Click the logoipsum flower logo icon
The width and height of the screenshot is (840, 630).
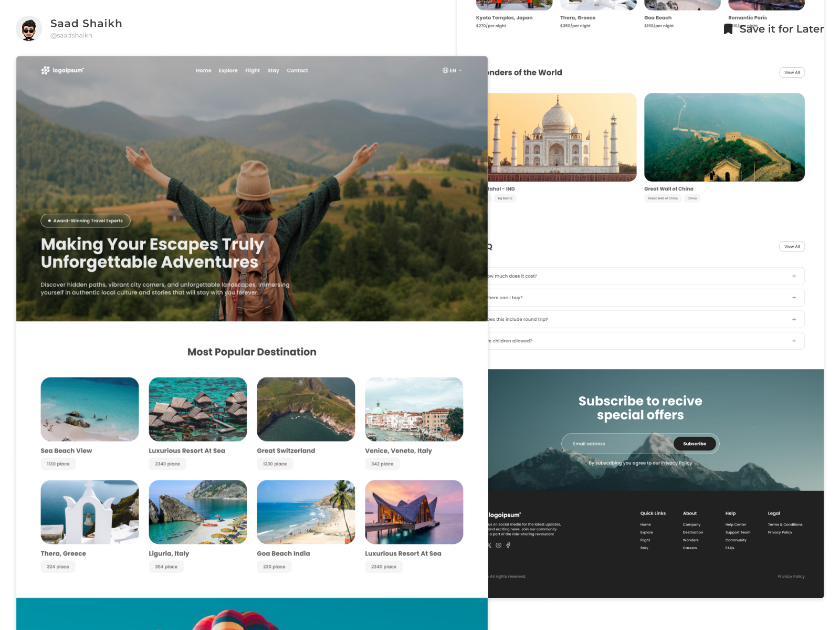coord(44,70)
